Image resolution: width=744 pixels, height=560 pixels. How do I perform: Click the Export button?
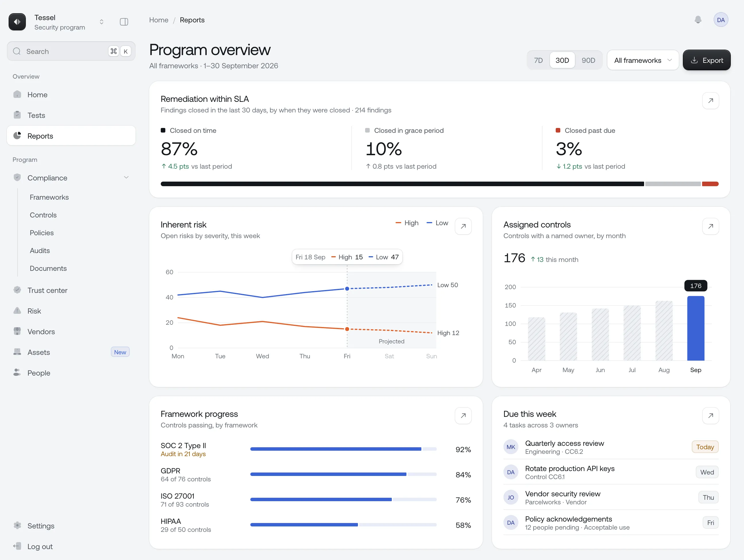coord(706,60)
